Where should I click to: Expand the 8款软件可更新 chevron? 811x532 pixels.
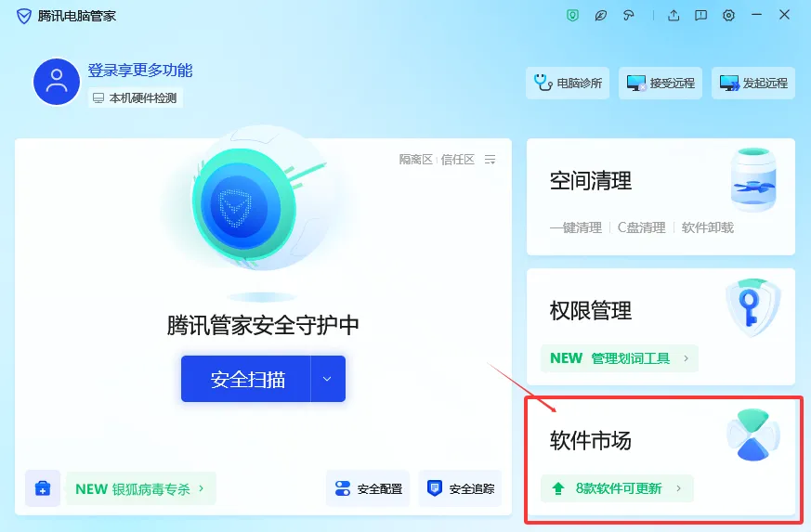pos(678,488)
